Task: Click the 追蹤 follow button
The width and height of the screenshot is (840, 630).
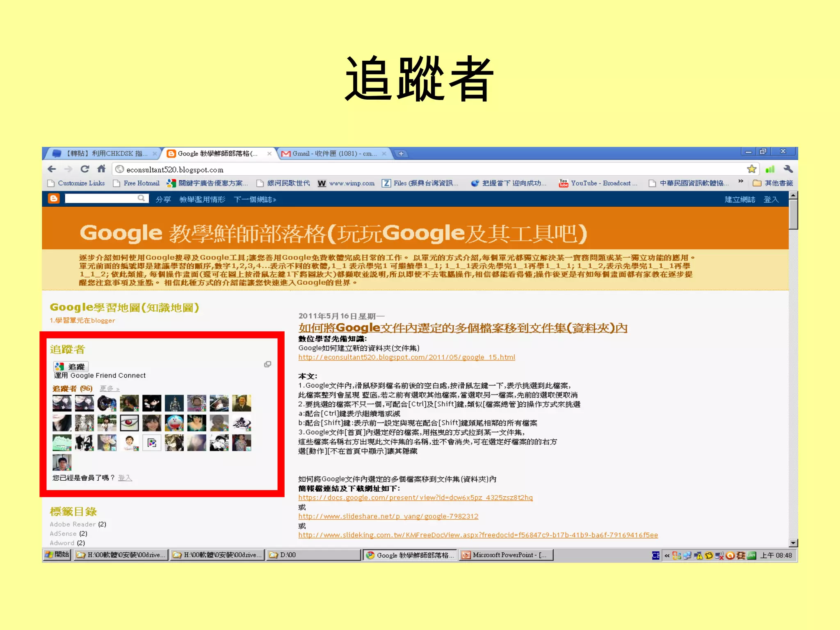Action: tap(71, 366)
